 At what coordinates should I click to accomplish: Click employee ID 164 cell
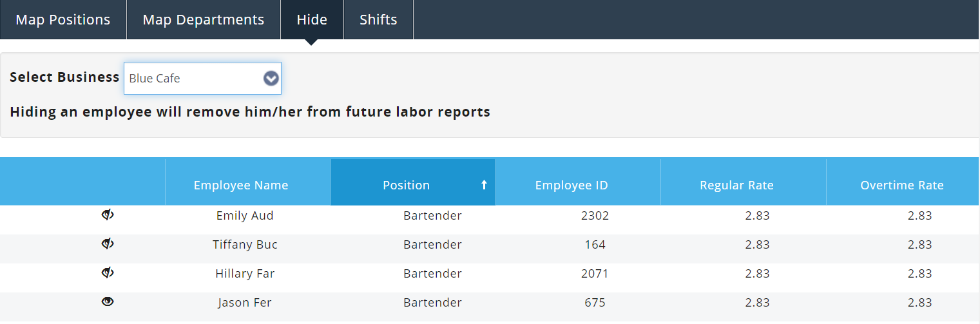[595, 245]
